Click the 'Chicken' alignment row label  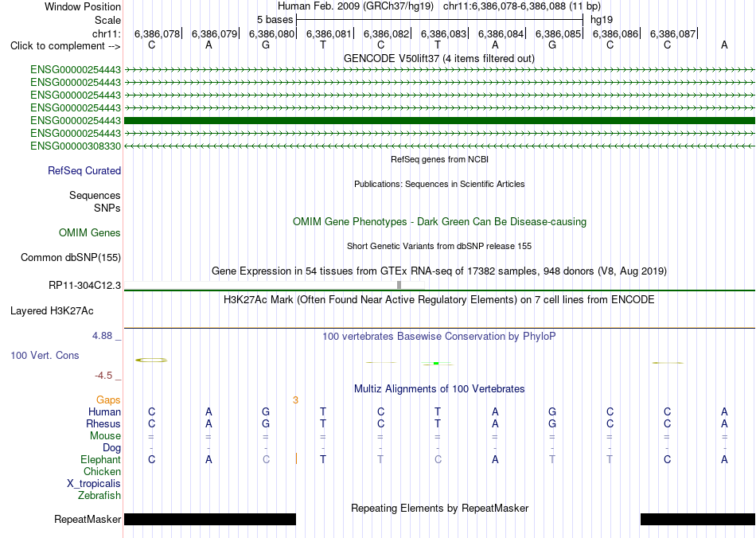pyautogui.click(x=102, y=471)
